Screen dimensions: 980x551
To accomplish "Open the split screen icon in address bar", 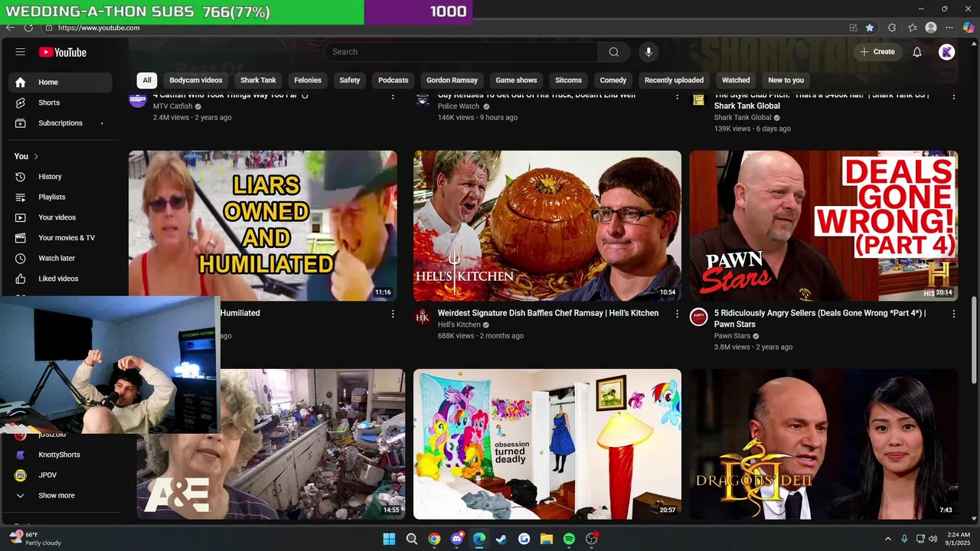I will [x=853, y=28].
